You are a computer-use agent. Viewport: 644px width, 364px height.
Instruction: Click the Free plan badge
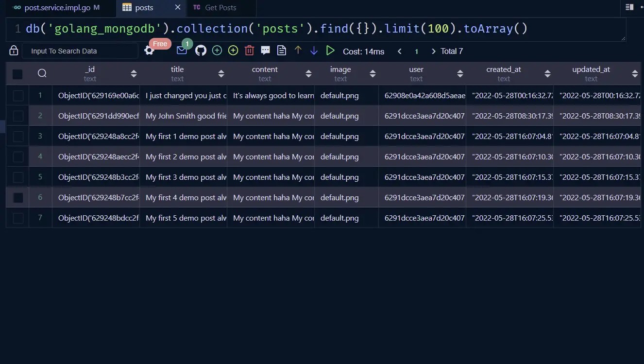pyautogui.click(x=160, y=44)
